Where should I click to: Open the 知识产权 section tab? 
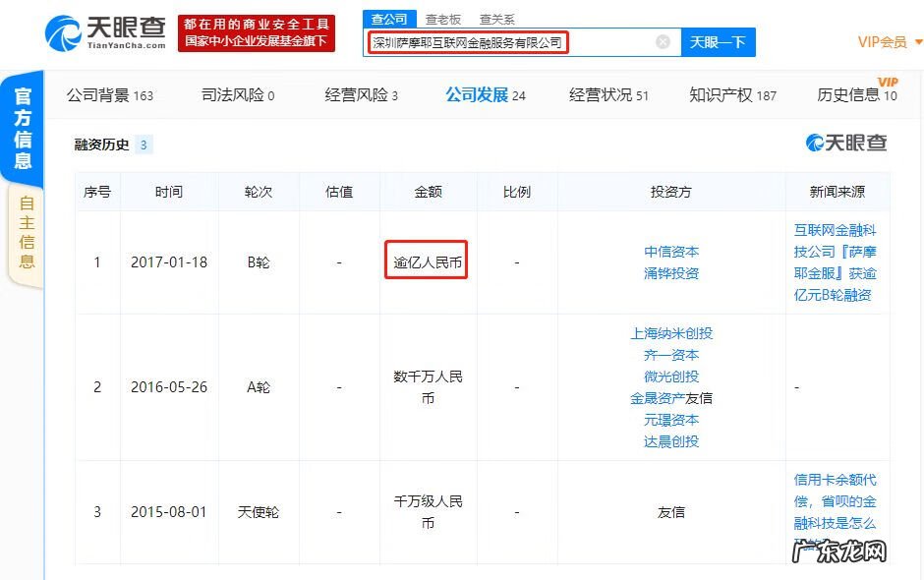click(x=720, y=94)
